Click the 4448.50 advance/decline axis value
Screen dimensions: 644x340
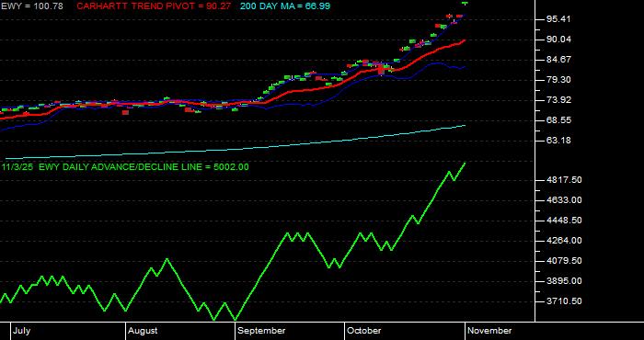(x=565, y=221)
